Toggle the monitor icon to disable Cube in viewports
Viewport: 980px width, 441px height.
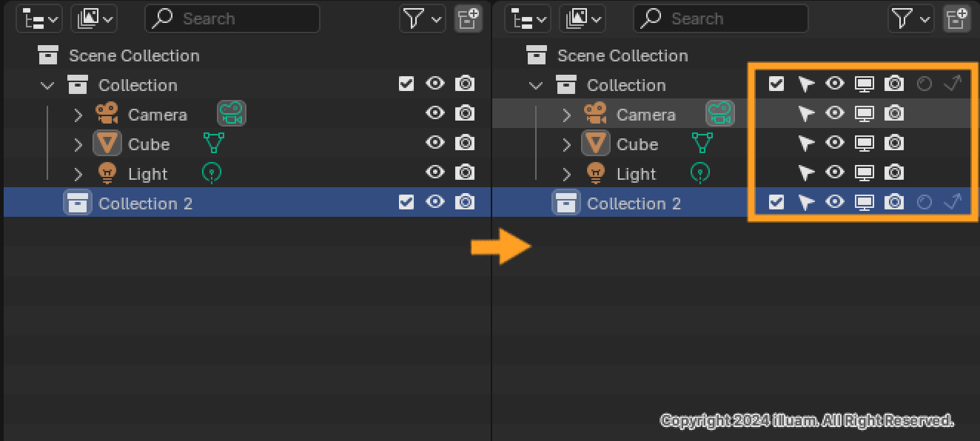(865, 143)
